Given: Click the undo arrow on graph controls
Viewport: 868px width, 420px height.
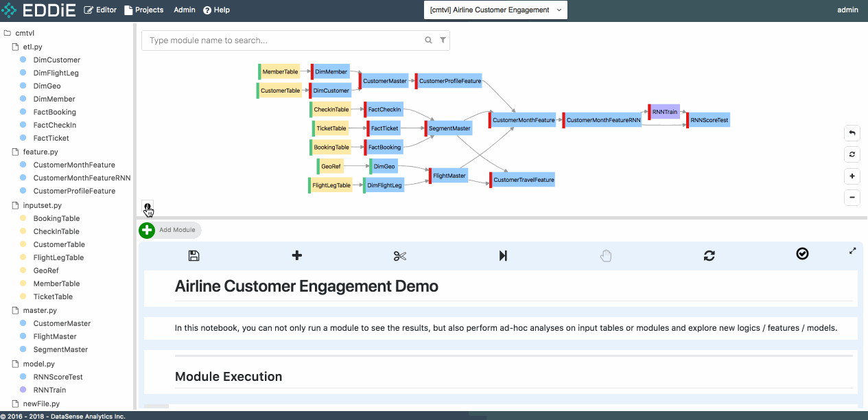Looking at the screenshot, I should click(x=852, y=133).
